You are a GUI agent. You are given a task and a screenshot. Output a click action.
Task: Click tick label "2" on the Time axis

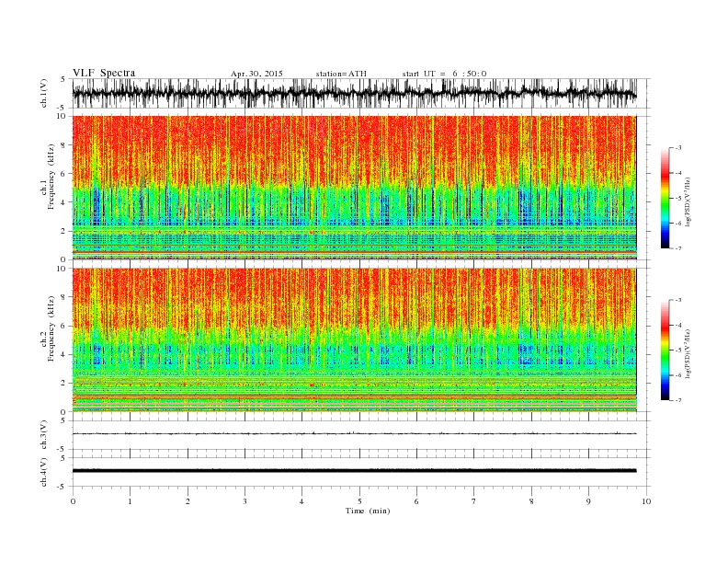(188, 501)
